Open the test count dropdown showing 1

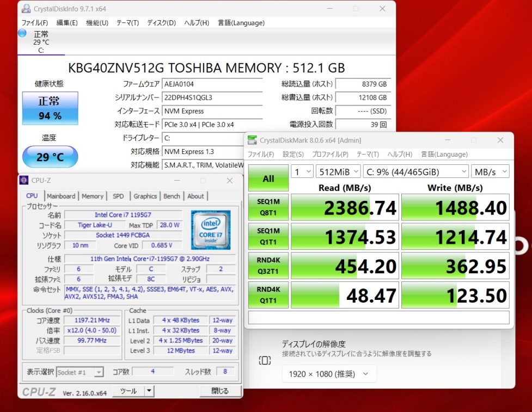[x=302, y=171]
